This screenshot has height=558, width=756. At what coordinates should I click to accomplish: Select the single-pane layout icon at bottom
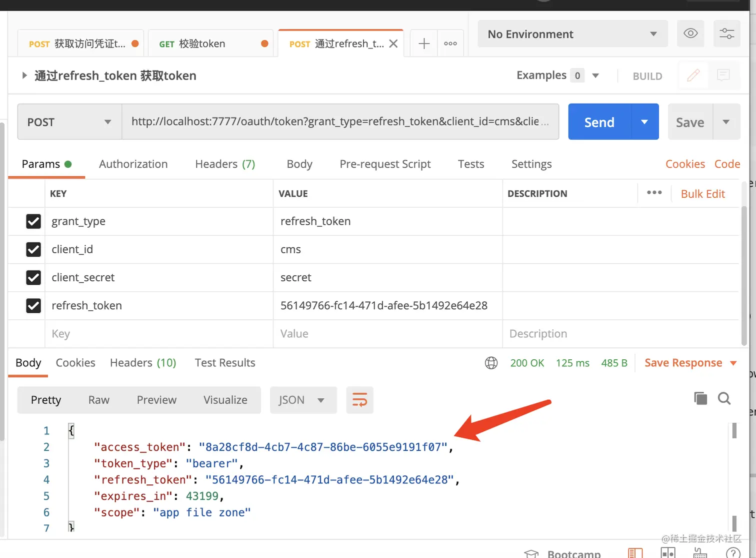635,552
